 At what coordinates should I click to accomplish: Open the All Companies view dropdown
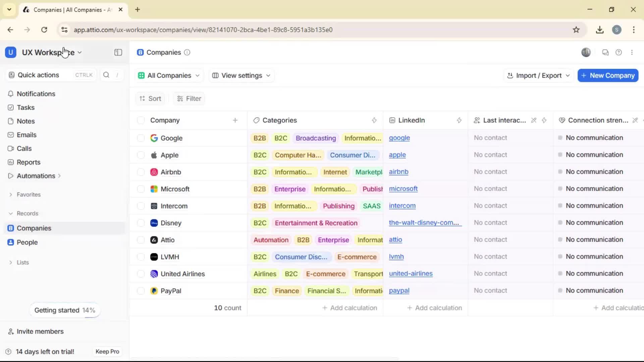pos(169,75)
